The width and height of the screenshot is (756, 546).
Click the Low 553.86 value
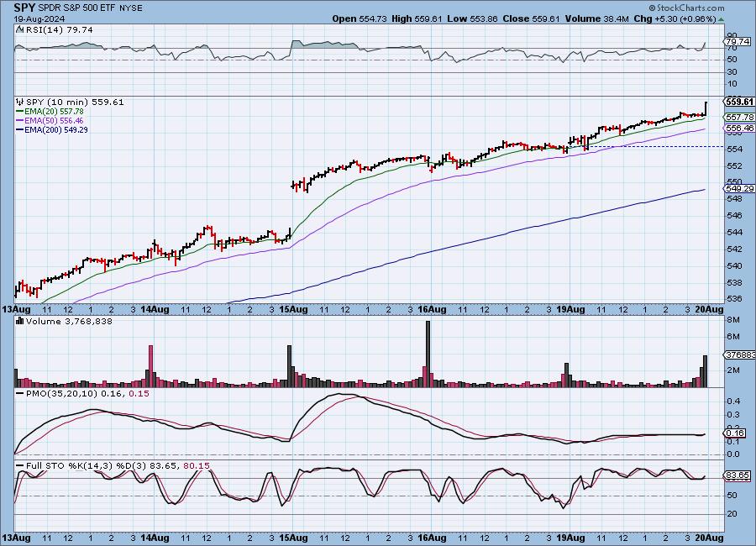pos(472,18)
